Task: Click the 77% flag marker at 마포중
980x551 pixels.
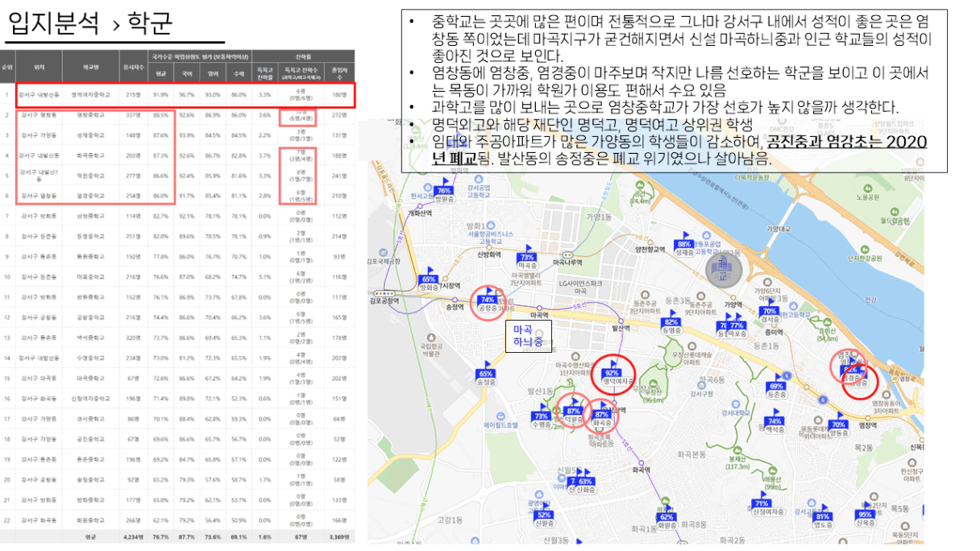Action: pyautogui.click(x=737, y=325)
